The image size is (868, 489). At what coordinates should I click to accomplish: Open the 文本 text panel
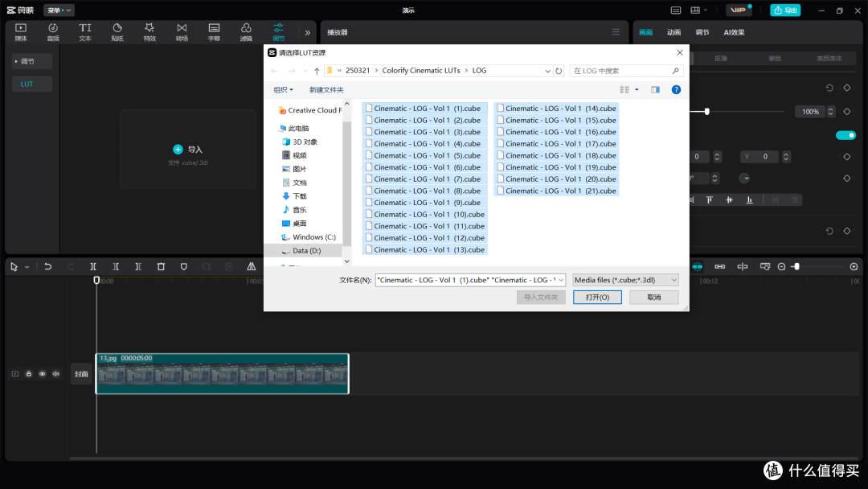[85, 32]
